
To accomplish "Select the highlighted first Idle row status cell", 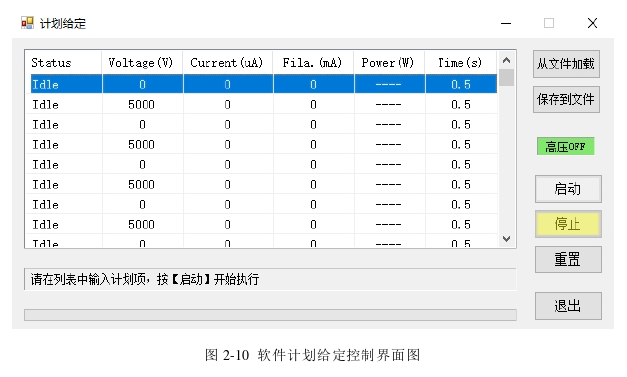I will tap(66, 84).
